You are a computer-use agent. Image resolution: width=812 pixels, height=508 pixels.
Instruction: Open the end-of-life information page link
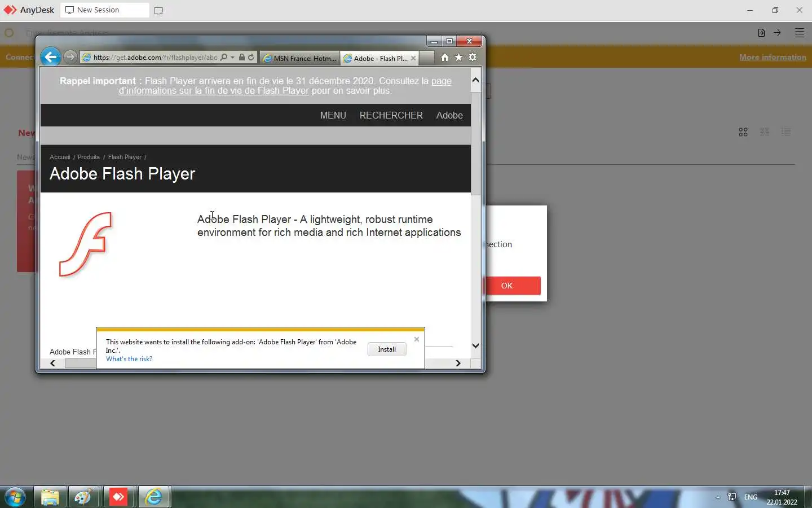285,86
